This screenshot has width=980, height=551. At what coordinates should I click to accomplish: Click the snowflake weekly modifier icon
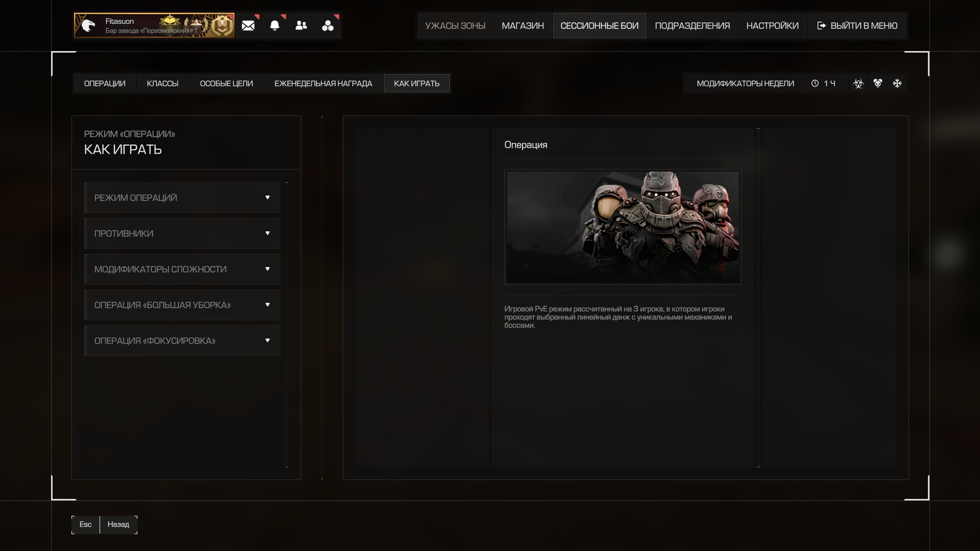pyautogui.click(x=897, y=83)
